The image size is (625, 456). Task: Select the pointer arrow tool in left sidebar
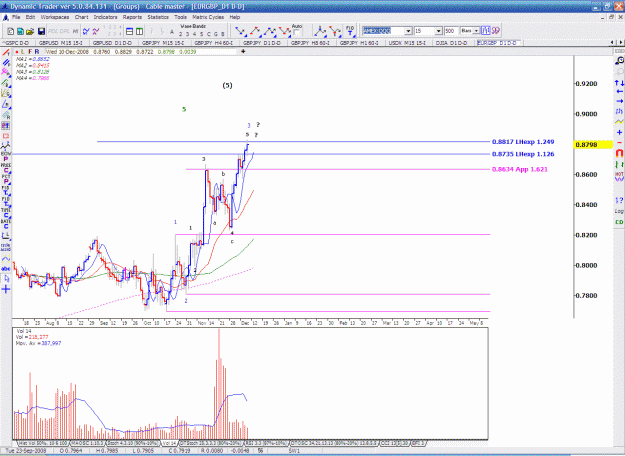coord(6,279)
